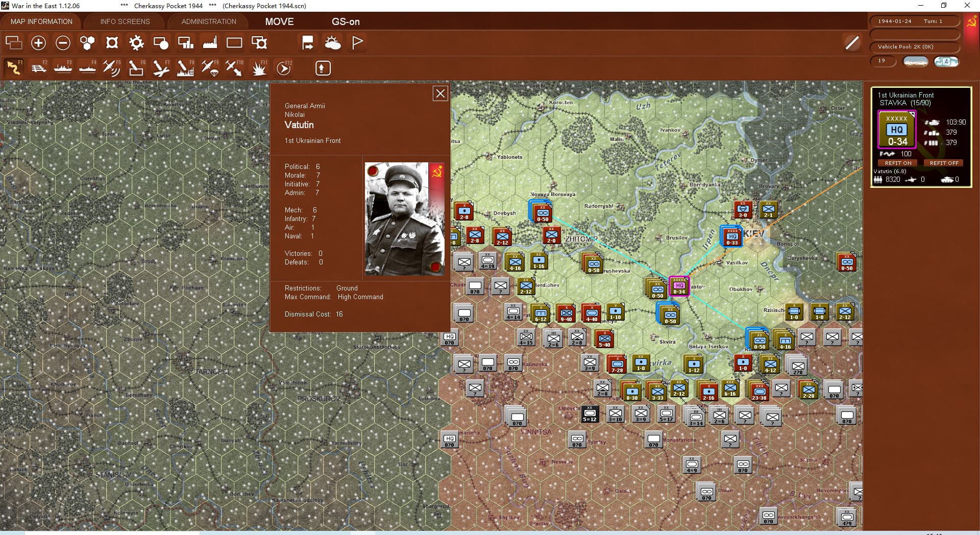The image size is (980, 535).
Task: Click the Vatutin (6.8) leader link
Action: coord(890,172)
